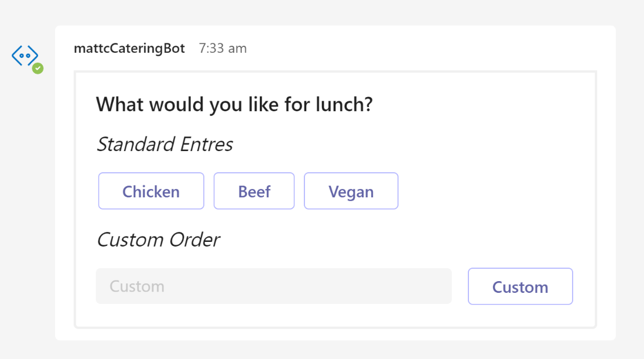
Task: Click the white message bubble header area
Action: [x=411, y=49]
